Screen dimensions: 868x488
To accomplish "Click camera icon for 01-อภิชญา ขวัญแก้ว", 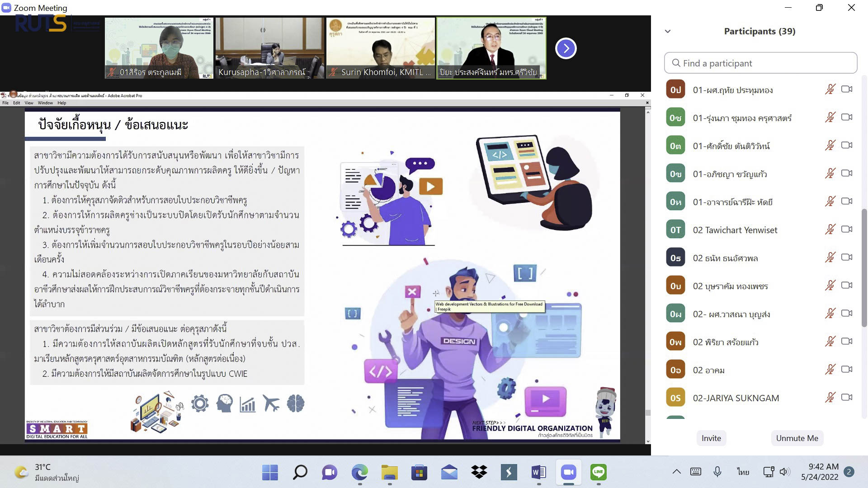I will tap(847, 174).
